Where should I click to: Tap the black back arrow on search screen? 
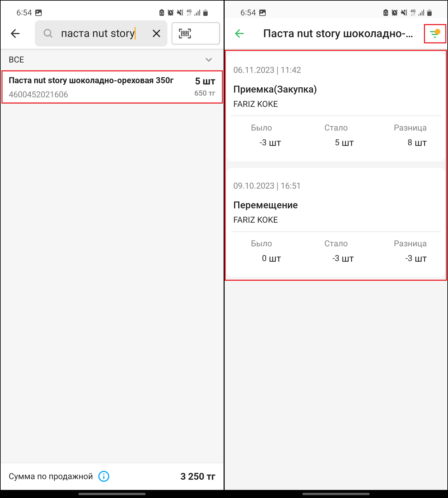tap(15, 33)
